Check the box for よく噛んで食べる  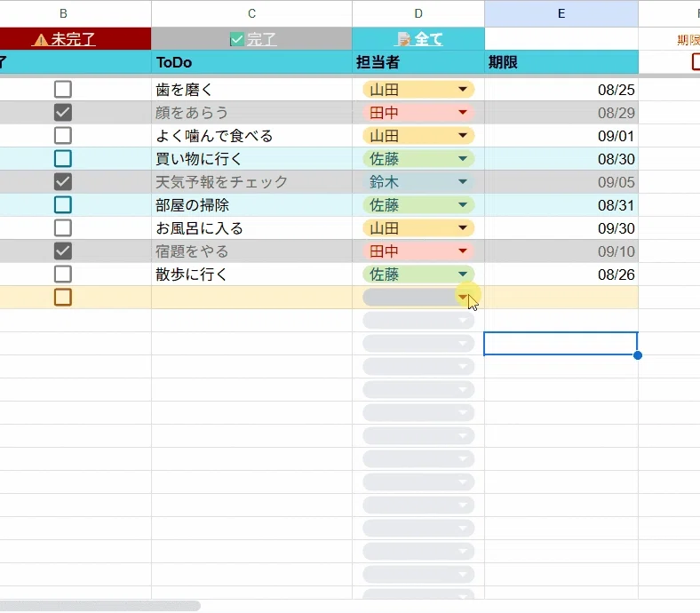pos(62,135)
